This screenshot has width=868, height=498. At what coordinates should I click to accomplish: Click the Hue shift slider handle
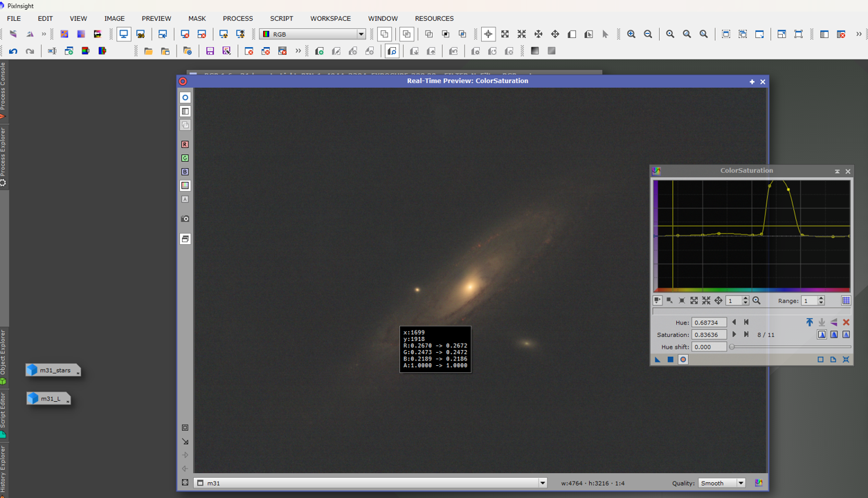pyautogui.click(x=732, y=347)
